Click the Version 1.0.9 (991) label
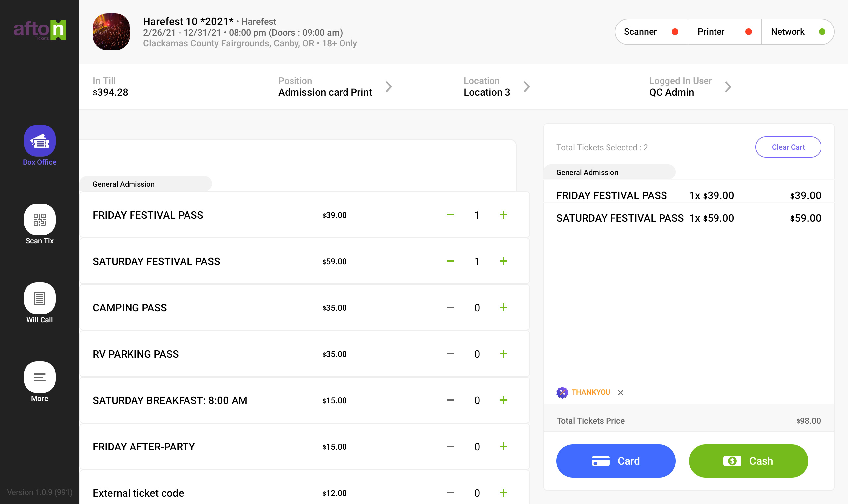 tap(40, 492)
